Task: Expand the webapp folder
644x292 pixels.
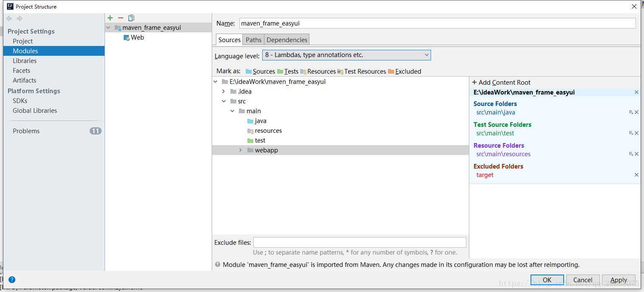Action: point(241,150)
